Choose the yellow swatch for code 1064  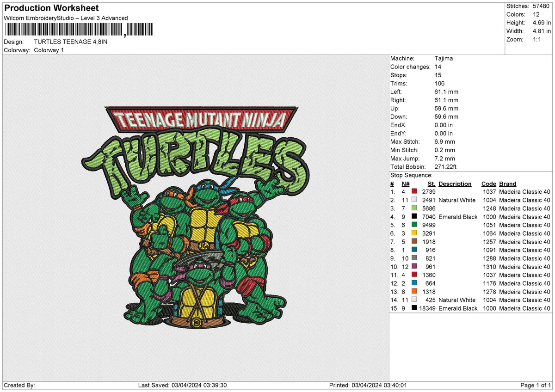coord(414,233)
